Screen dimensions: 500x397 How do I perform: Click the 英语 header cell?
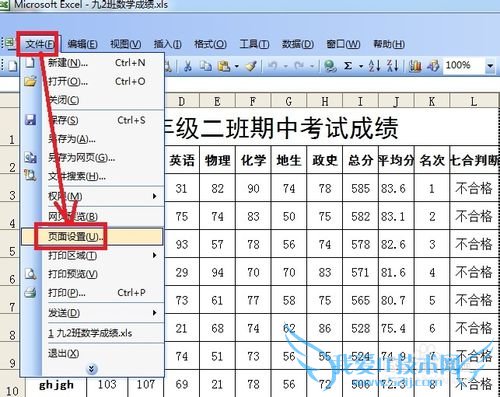[x=182, y=160]
